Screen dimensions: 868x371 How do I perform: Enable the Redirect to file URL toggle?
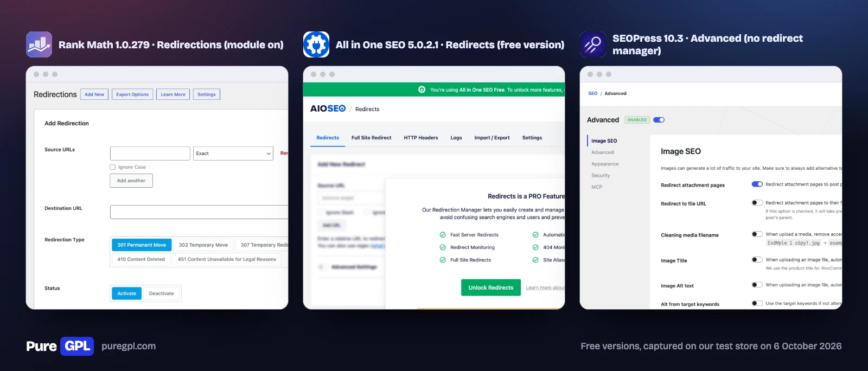pos(757,203)
